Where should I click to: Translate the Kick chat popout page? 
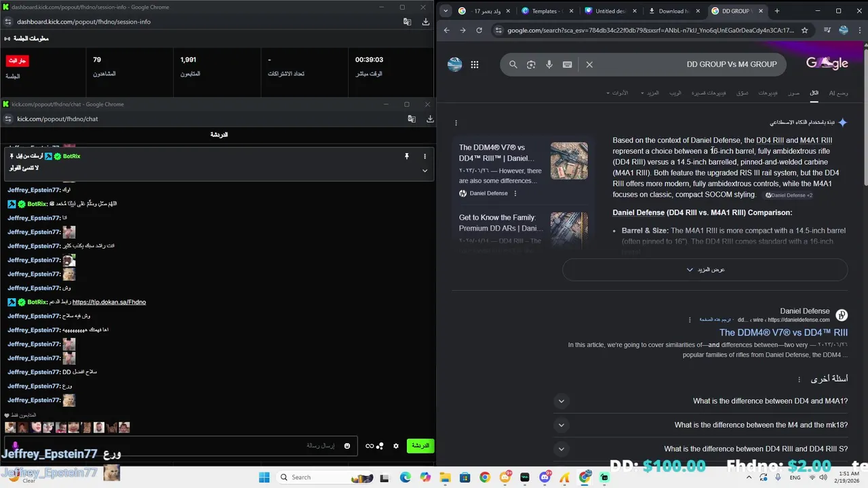click(x=411, y=119)
